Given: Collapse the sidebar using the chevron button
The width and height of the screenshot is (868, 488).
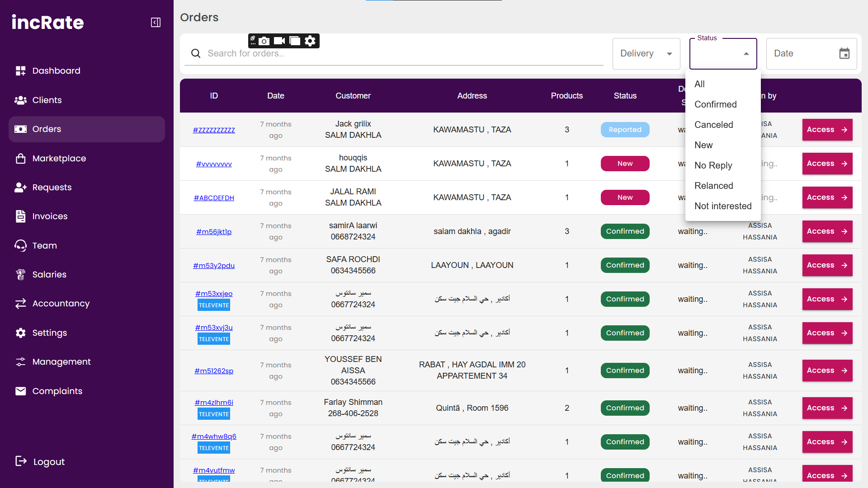Looking at the screenshot, I should click(x=156, y=22).
